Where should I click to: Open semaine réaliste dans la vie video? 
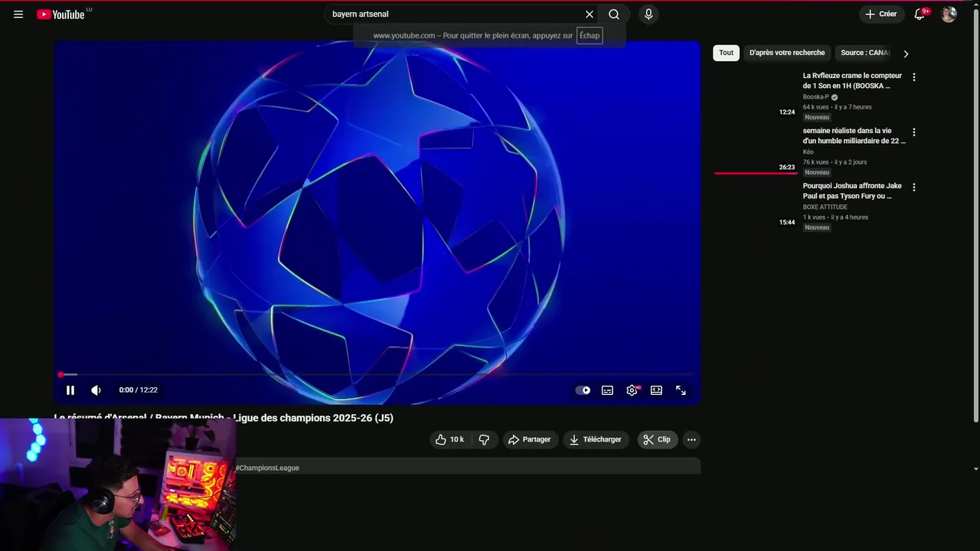click(854, 135)
